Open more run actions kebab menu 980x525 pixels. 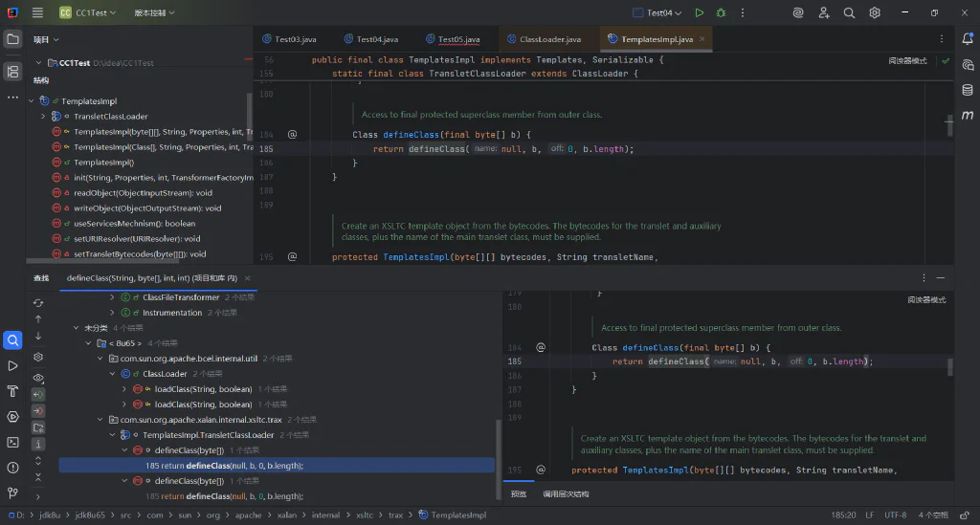pyautogui.click(x=743, y=12)
